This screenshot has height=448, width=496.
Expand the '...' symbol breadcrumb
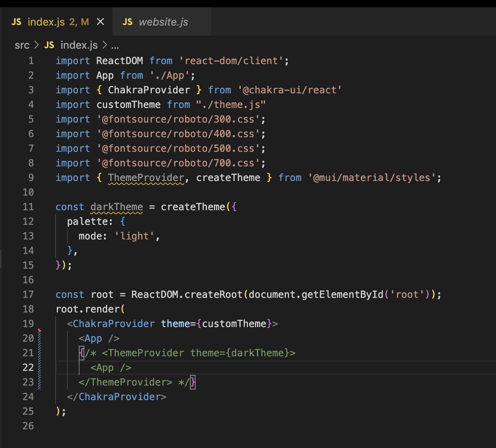click(x=115, y=46)
